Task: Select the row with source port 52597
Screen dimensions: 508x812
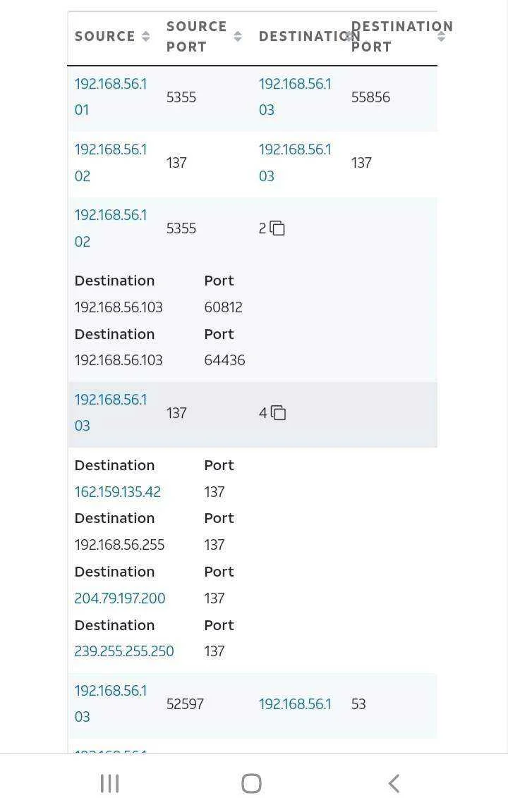Action: click(x=253, y=706)
